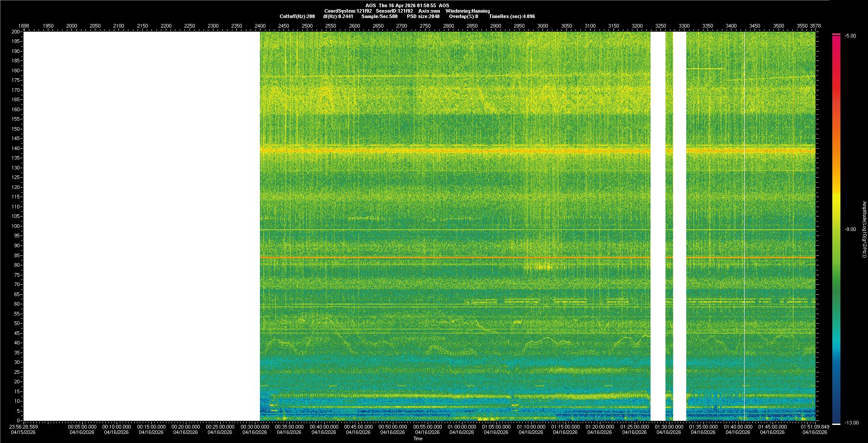This screenshot has height=443, width=868.
Task: Click the narrow white data gap near 3250
Action: pyautogui.click(x=658, y=226)
